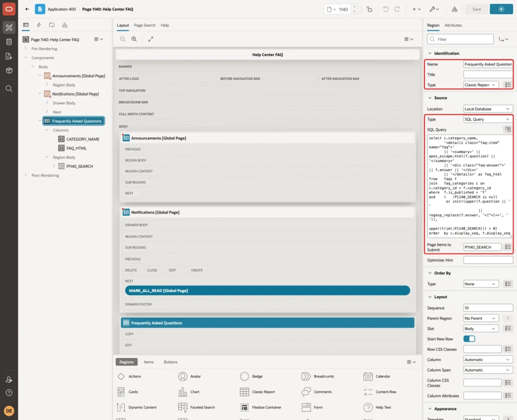Open layout options menu
The width and height of the screenshot is (517, 420).
[x=408, y=39]
